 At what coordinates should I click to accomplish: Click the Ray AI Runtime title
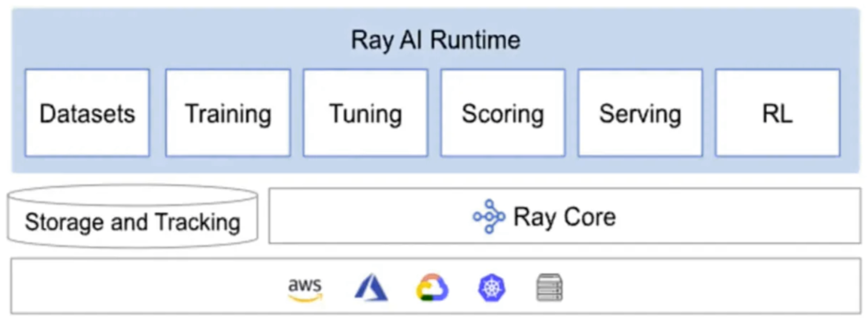pyautogui.click(x=435, y=40)
